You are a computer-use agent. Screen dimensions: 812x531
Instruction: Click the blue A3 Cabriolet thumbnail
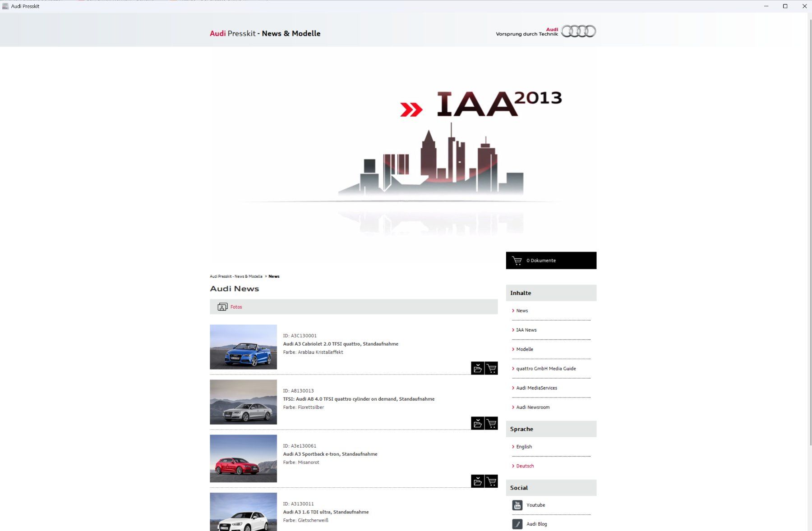click(x=243, y=347)
